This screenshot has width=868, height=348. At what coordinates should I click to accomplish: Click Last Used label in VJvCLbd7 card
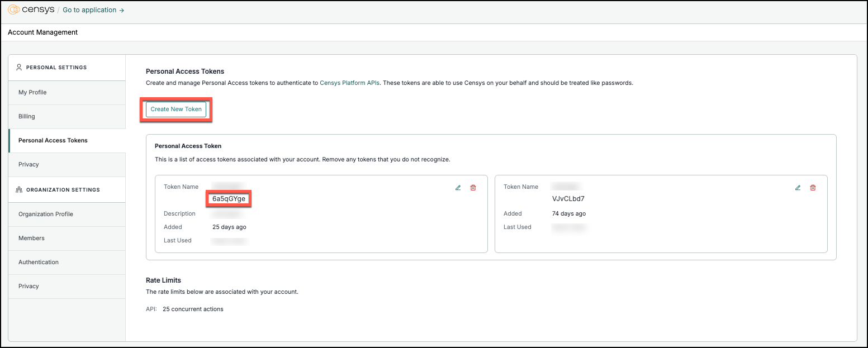pyautogui.click(x=518, y=227)
